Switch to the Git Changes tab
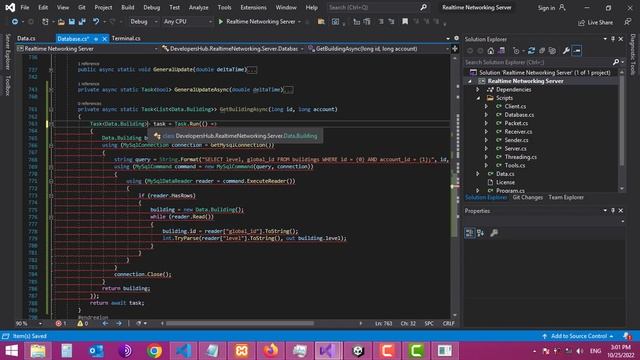 coord(527,198)
